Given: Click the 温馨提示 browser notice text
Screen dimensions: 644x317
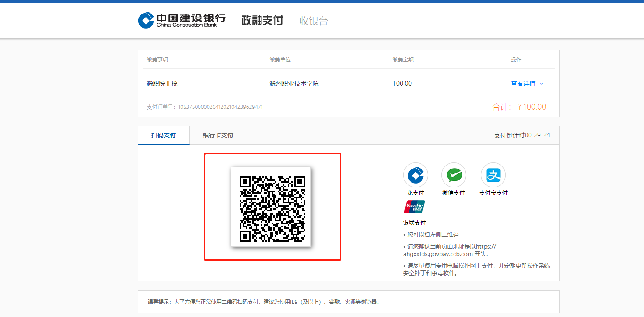Looking at the screenshot, I should point(263,302).
